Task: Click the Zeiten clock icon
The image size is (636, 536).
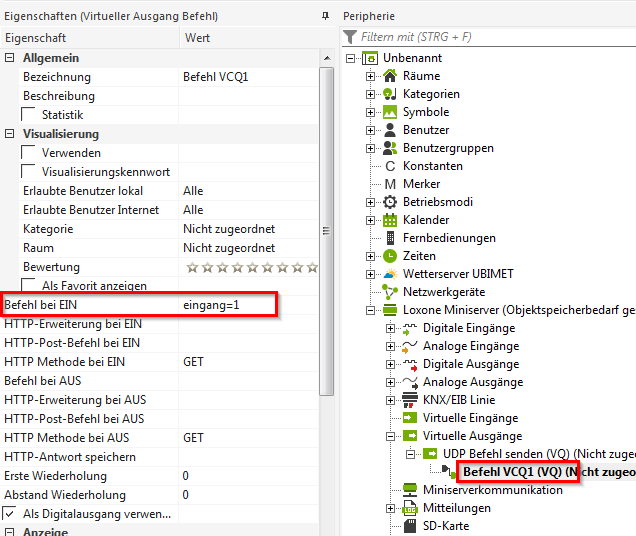Action: pos(390,256)
